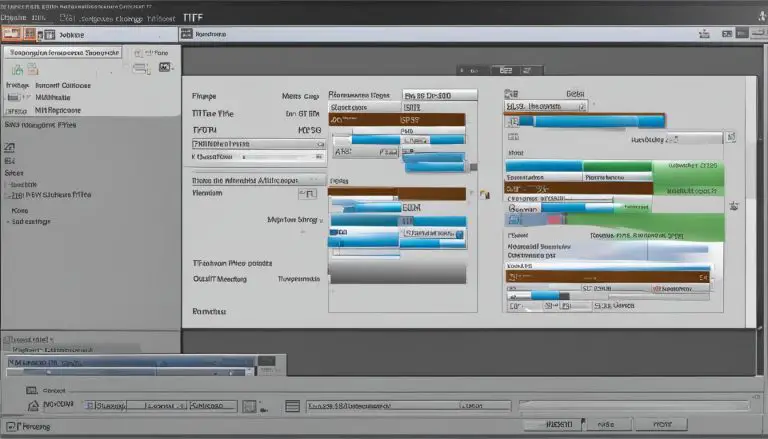Click the small padlock icon beside the brown bar
The image size is (768, 439).
click(x=486, y=194)
